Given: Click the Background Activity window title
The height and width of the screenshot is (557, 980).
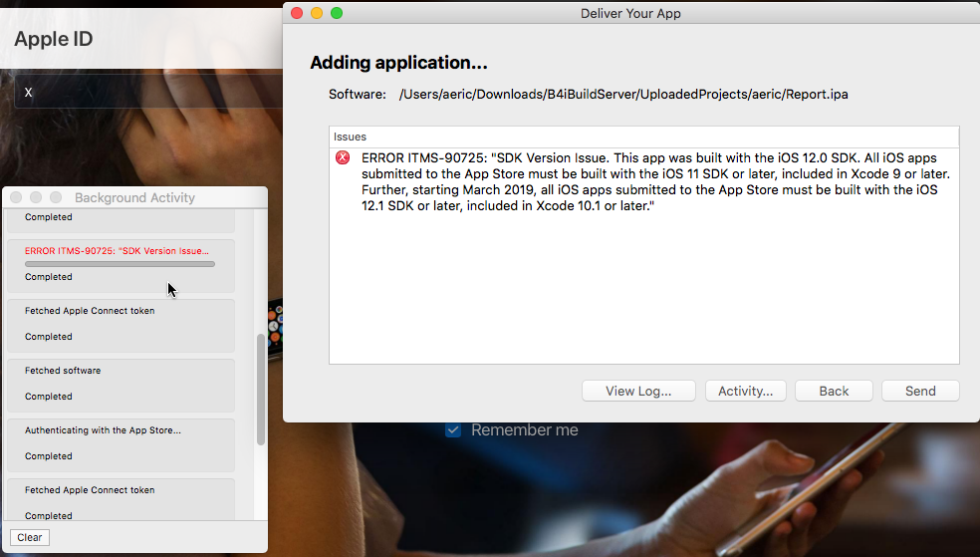Looking at the screenshot, I should tap(135, 197).
